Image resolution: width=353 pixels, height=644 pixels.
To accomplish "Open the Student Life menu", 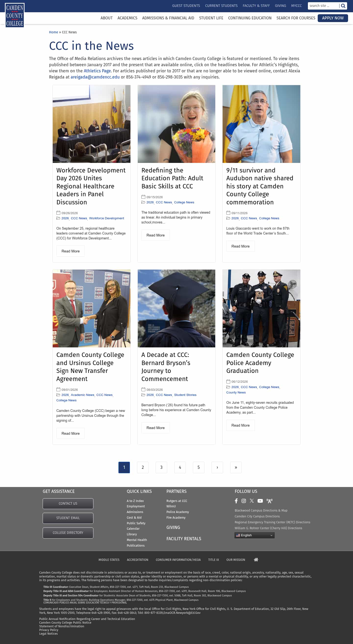I will [x=211, y=18].
